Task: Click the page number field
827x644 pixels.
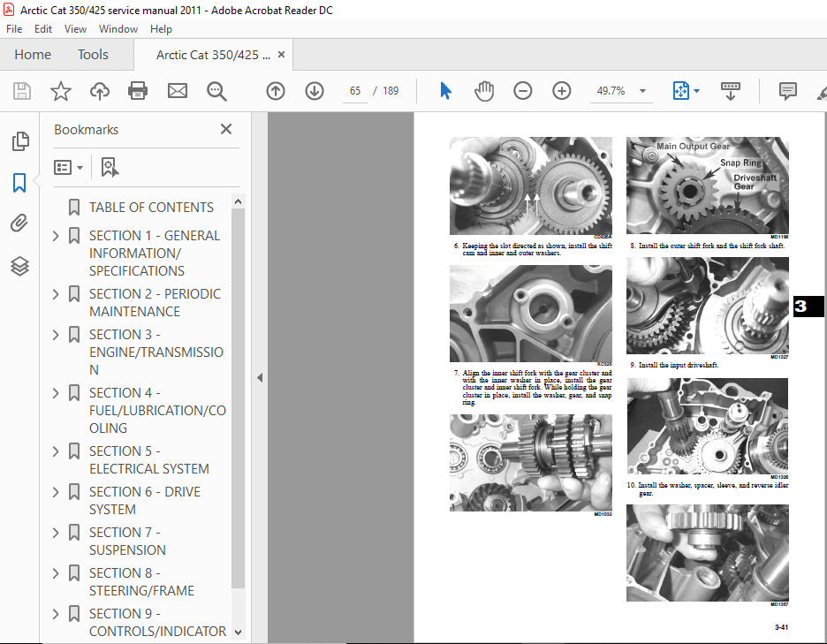Action: pyautogui.click(x=355, y=91)
